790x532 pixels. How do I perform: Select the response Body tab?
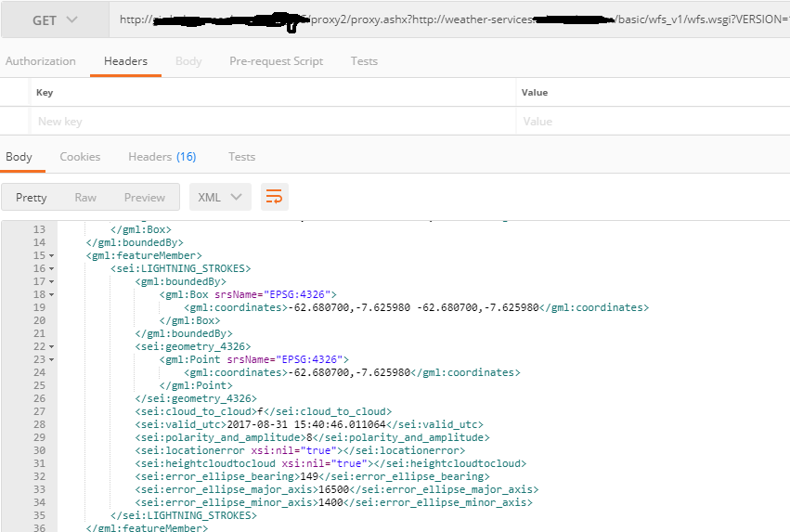(19, 157)
